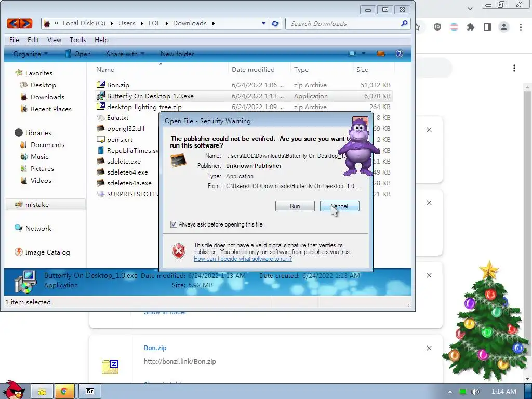Click Open in the Explorer toolbar
The image size is (532, 399).
78,54
